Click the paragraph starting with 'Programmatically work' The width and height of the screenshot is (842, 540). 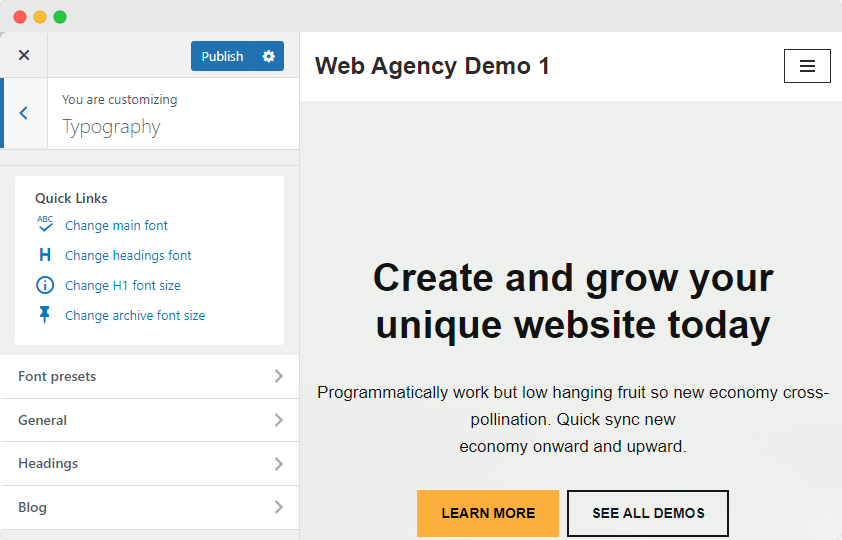[x=573, y=419]
